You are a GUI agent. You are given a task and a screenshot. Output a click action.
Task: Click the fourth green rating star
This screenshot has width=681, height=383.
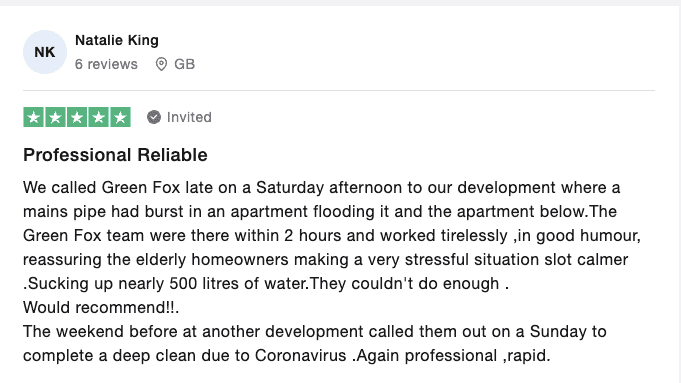[99, 117]
